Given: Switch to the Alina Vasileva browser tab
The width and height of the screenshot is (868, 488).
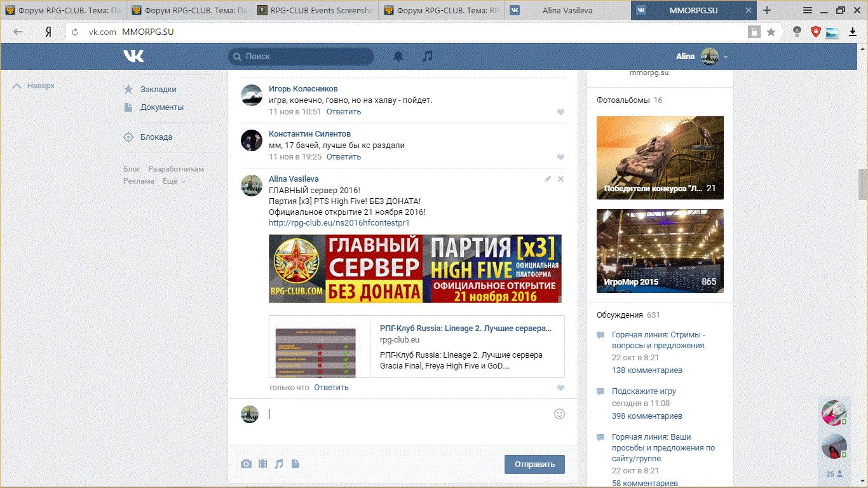Looking at the screenshot, I should [x=568, y=11].
